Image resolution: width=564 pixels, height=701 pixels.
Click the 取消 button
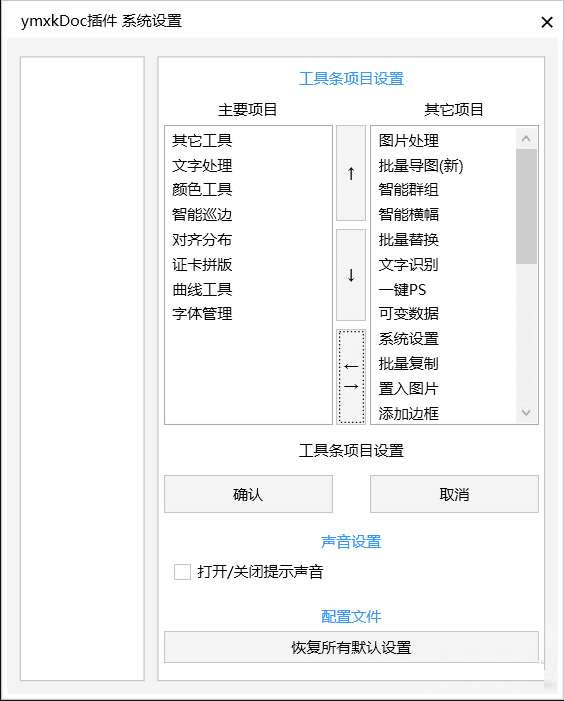click(x=454, y=494)
